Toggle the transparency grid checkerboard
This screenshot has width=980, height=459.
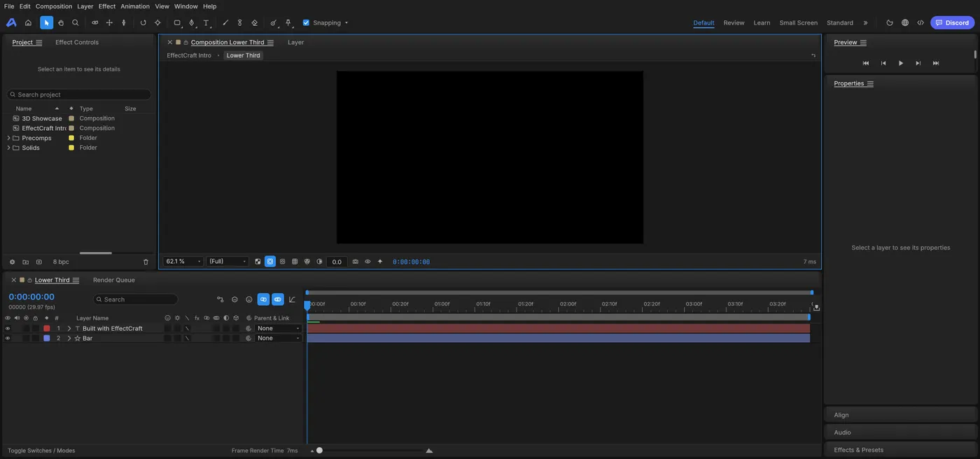coord(258,262)
